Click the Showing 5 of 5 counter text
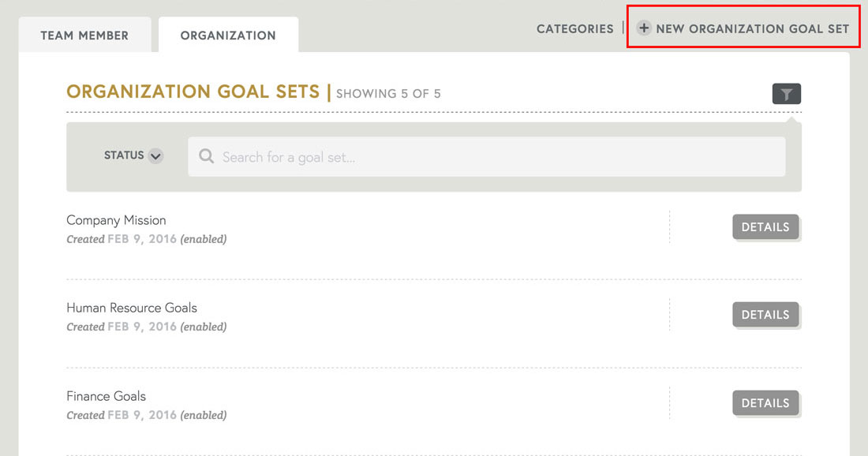 pyautogui.click(x=388, y=93)
